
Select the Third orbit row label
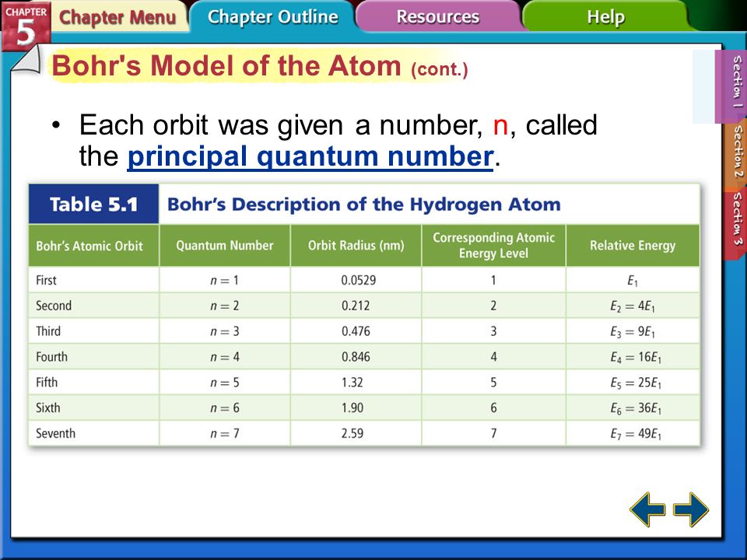tap(48, 331)
